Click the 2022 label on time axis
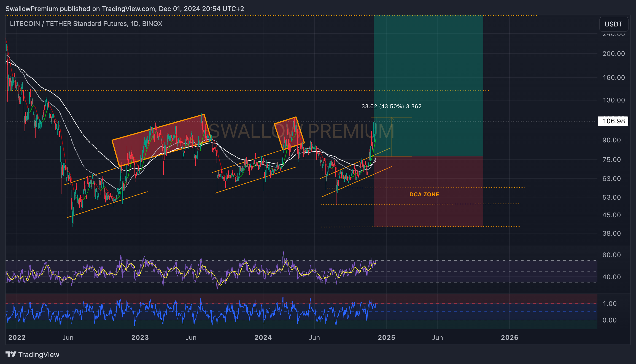The height and width of the screenshot is (364, 636). pos(17,338)
